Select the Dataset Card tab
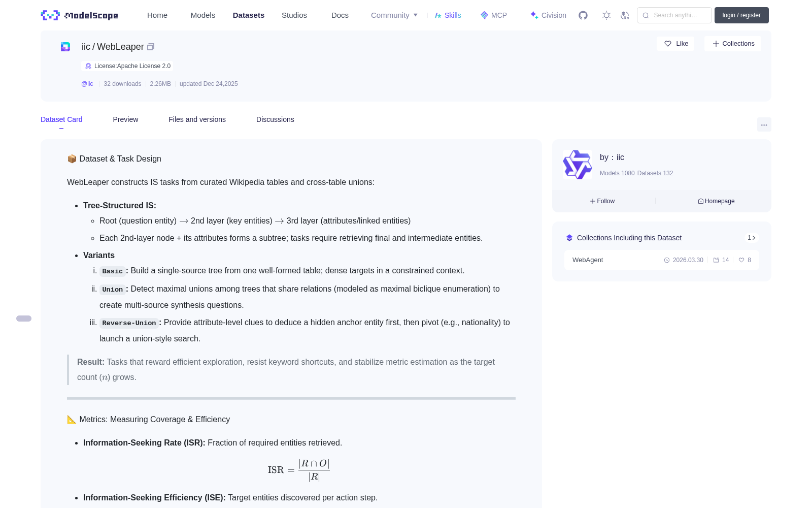 (x=61, y=119)
